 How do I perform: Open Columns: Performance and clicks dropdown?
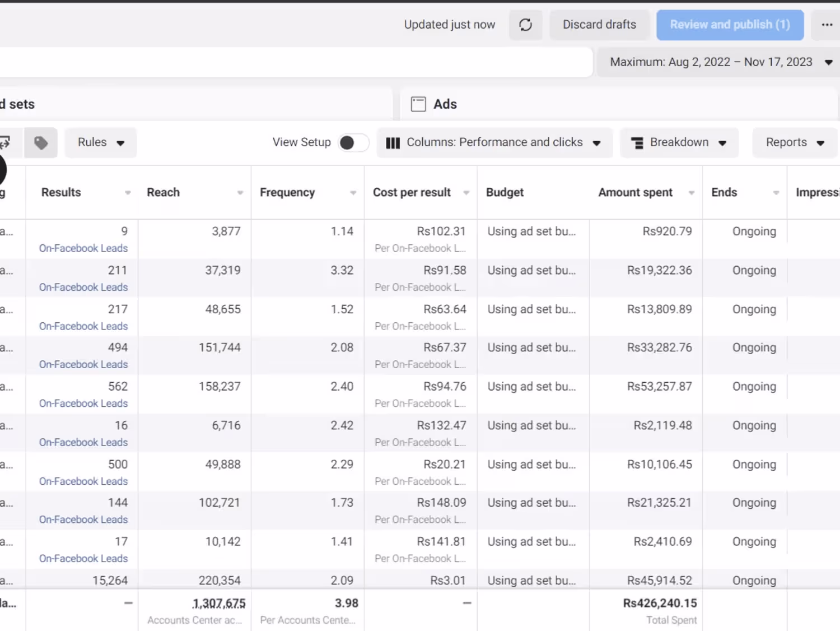[494, 143]
